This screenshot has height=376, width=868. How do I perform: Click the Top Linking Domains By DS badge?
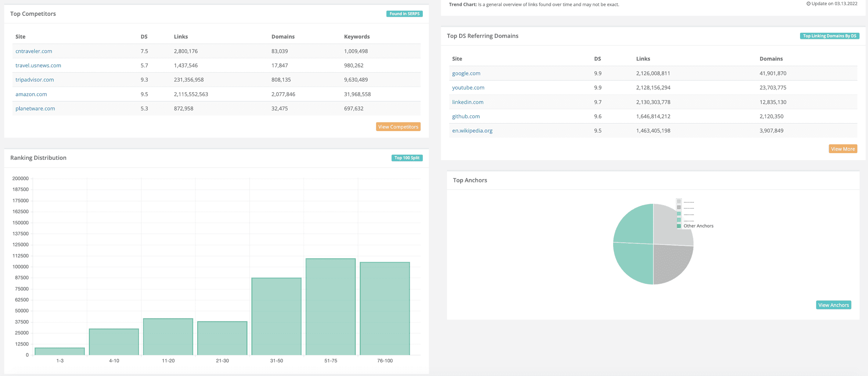point(829,36)
